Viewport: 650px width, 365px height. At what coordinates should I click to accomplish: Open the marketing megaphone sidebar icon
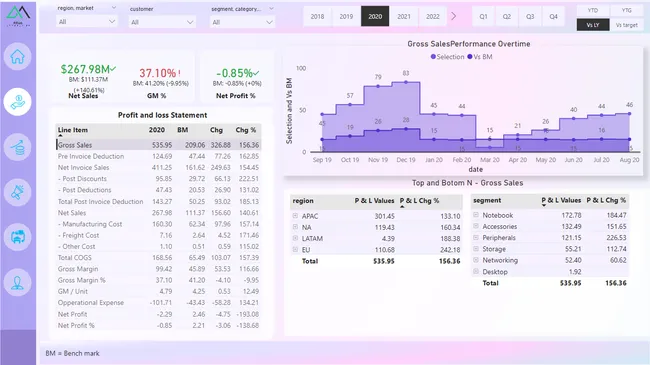click(17, 192)
